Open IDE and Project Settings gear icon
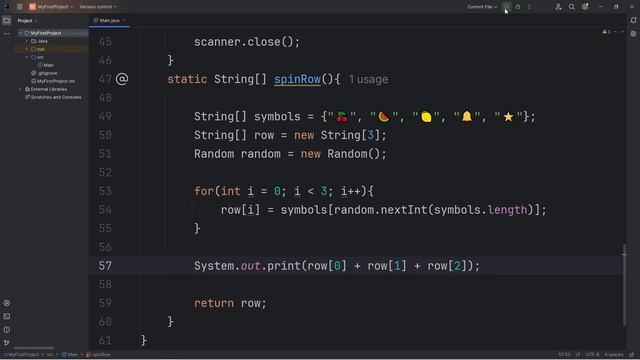The height and width of the screenshot is (360, 640). tap(585, 7)
